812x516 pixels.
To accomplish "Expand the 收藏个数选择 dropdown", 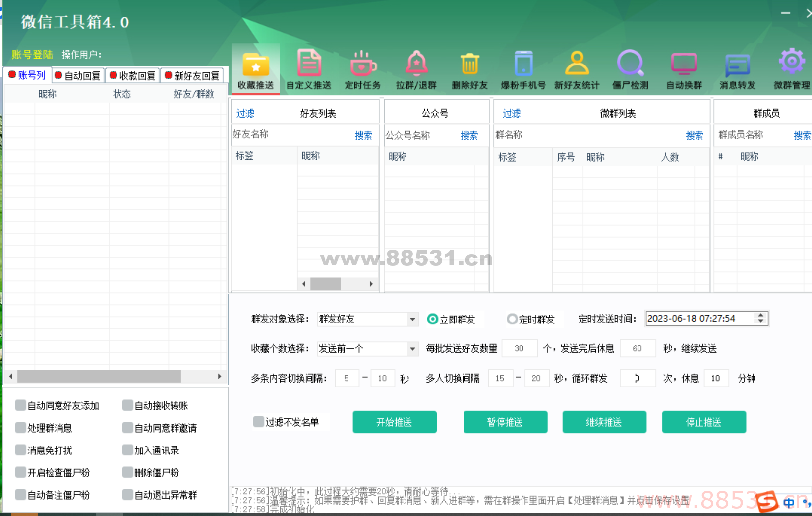I will point(412,349).
